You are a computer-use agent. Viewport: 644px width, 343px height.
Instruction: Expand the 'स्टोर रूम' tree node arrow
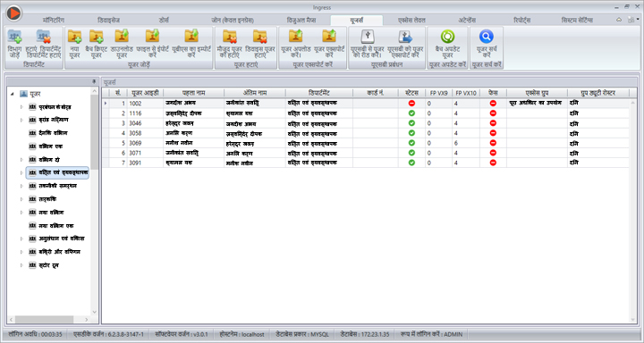21,265
